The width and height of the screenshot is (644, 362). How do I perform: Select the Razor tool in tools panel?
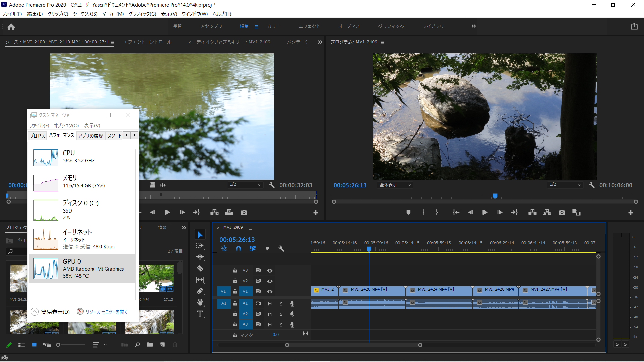(x=200, y=268)
